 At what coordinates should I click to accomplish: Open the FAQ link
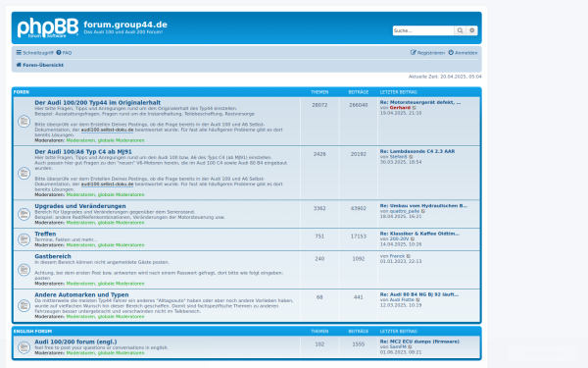tap(64, 53)
